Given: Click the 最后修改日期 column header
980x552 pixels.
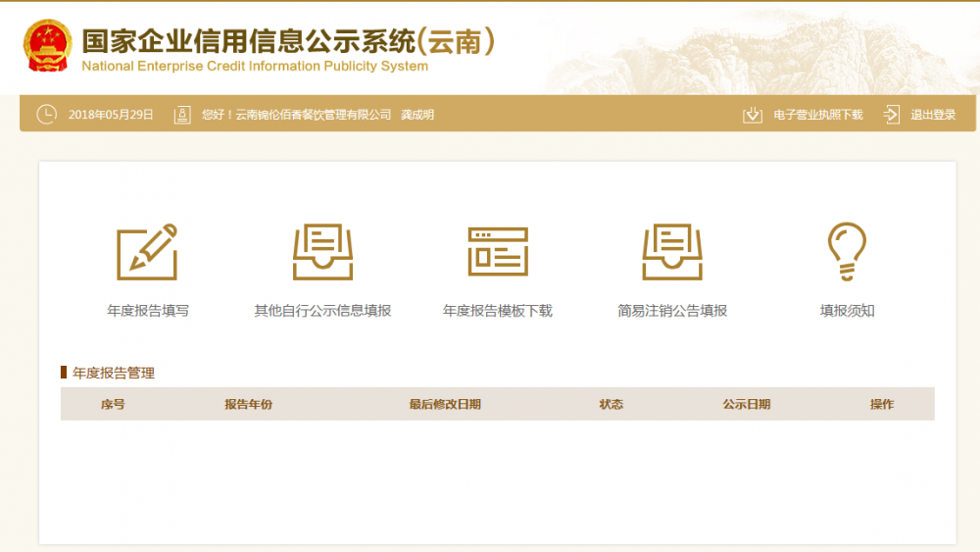Looking at the screenshot, I should coord(445,405).
